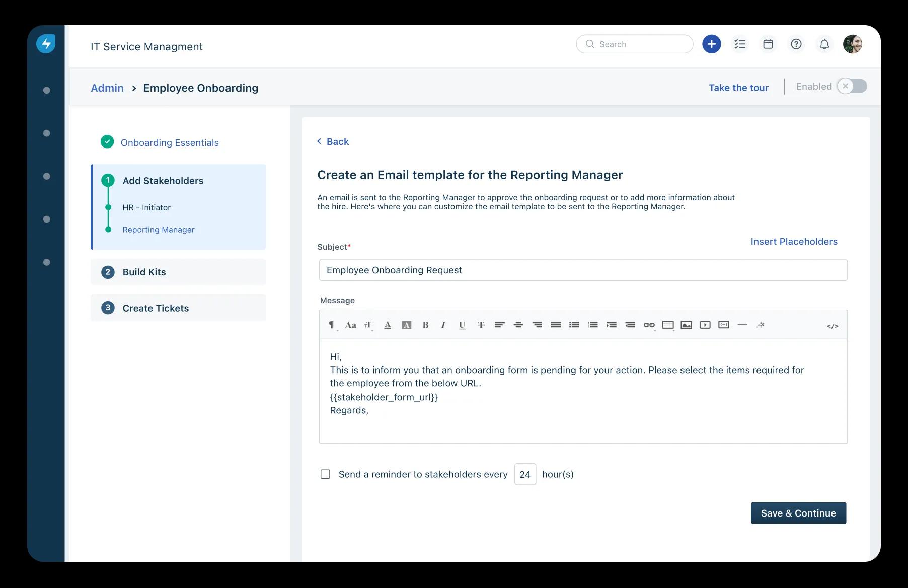Viewport: 908px width, 588px height.
Task: Open quick add plus button
Action: [711, 44]
